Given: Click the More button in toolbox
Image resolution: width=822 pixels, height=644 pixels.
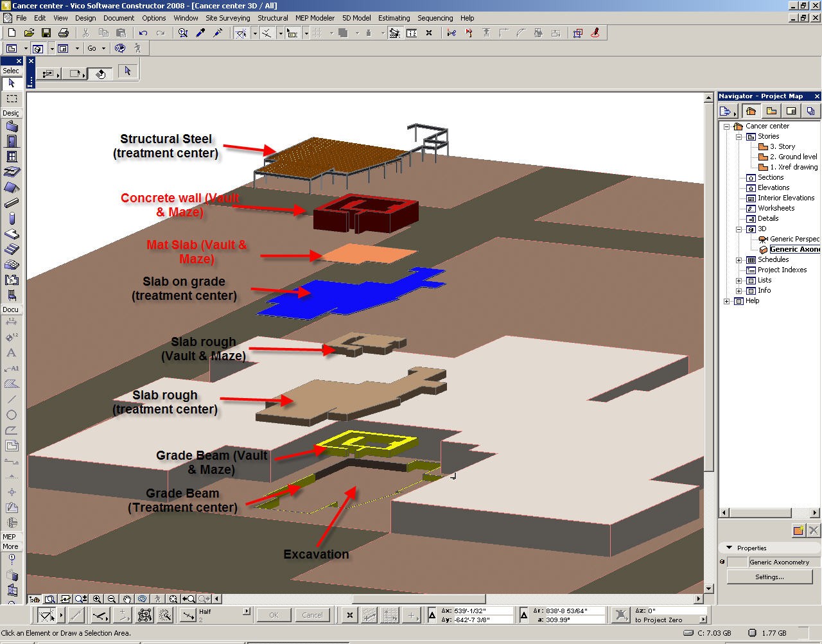Looking at the screenshot, I should (x=11, y=546).
